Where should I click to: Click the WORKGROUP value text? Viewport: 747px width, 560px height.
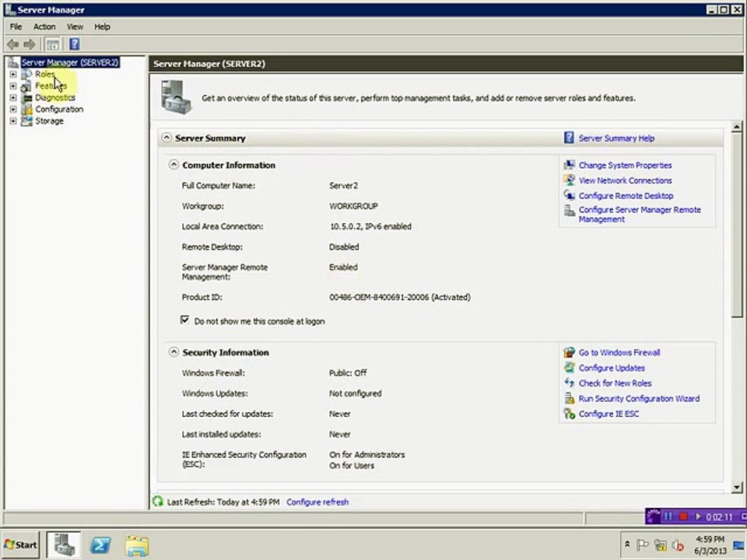(353, 206)
